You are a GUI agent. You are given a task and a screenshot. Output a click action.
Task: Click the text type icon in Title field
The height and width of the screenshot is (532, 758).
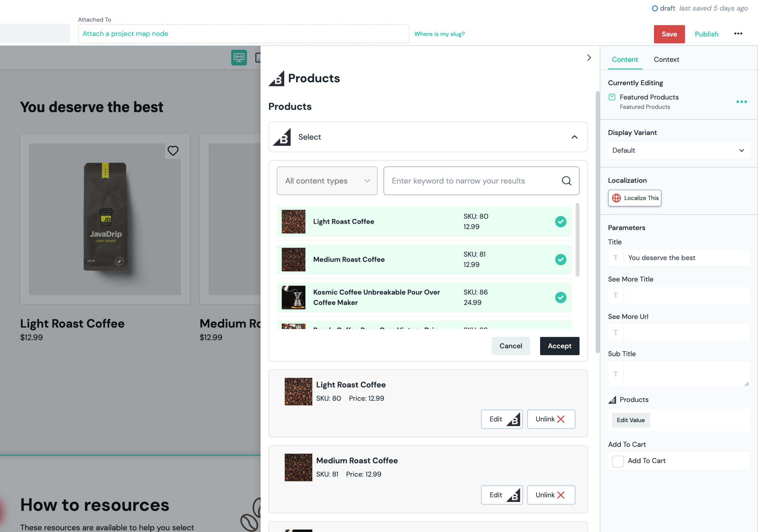tap(616, 258)
